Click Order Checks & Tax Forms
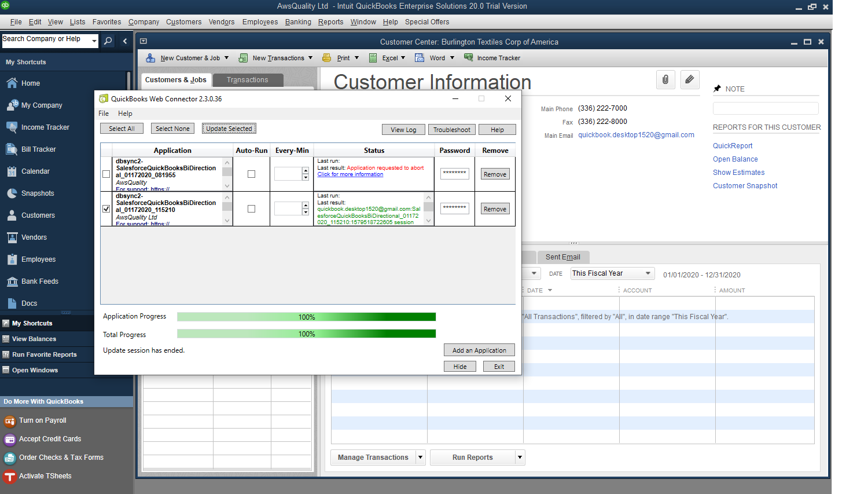This screenshot has width=868, height=494. pyautogui.click(x=61, y=458)
